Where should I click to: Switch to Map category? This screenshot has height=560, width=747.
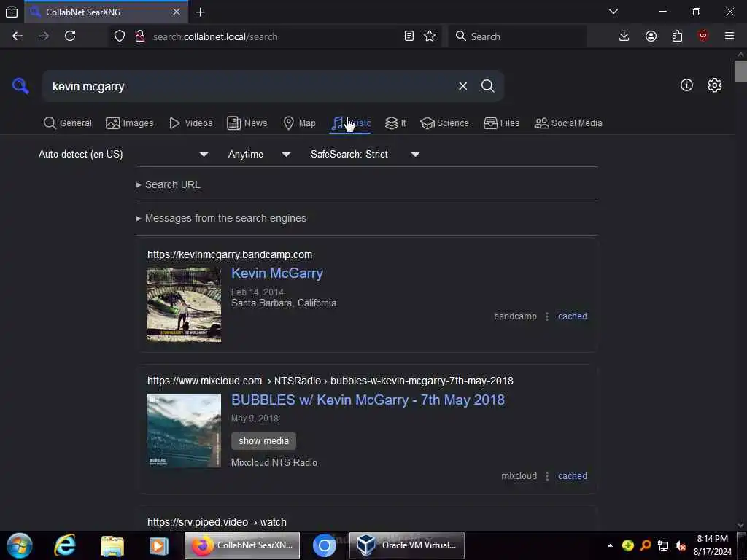tap(299, 123)
